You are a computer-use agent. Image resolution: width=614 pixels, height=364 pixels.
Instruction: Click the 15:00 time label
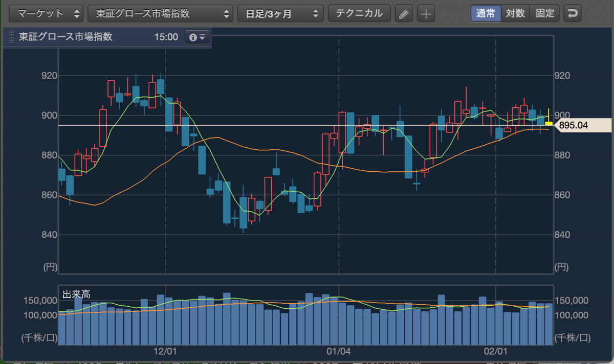point(166,37)
